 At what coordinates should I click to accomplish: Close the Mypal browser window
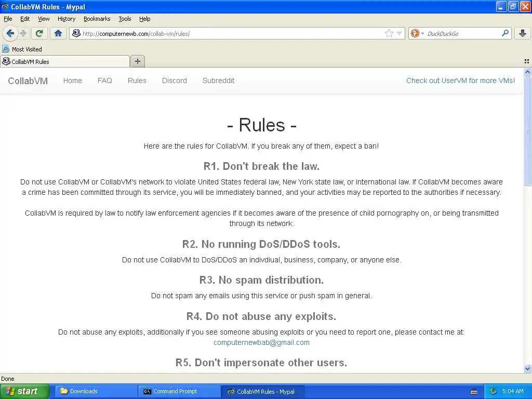click(525, 6)
